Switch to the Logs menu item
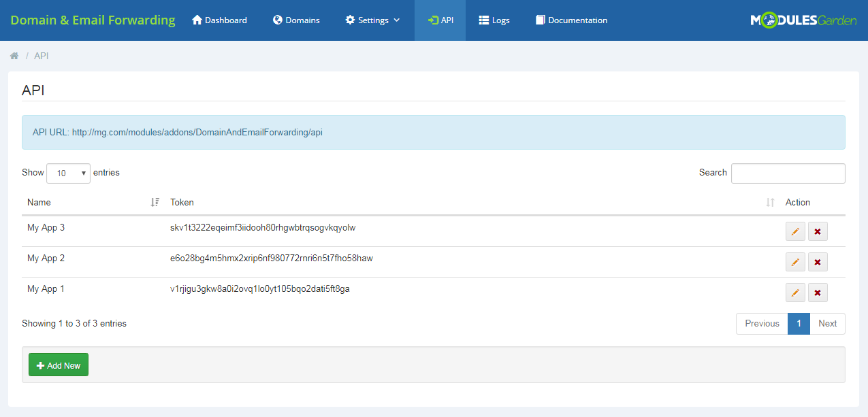The width and height of the screenshot is (868, 417). click(494, 20)
